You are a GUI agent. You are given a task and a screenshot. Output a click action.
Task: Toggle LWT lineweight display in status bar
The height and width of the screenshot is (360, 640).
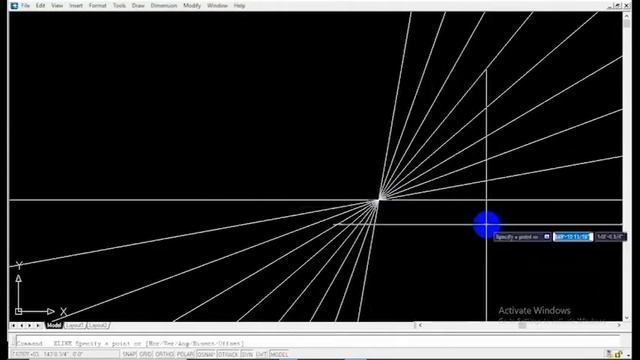coord(261,354)
